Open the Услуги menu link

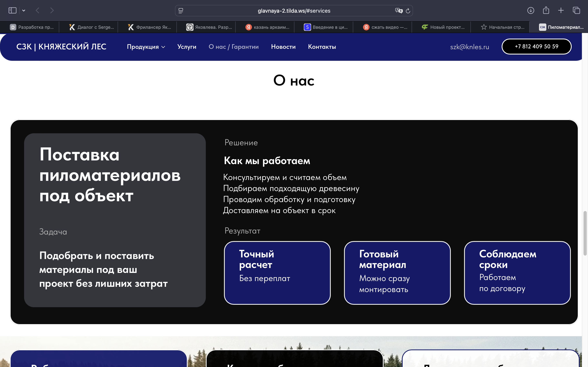pos(187,47)
